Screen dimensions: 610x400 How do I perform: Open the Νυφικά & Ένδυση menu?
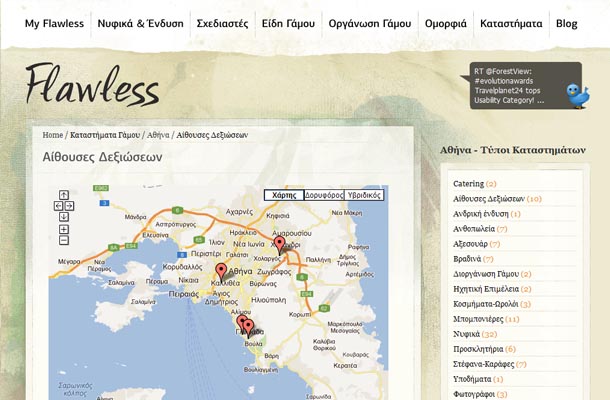click(x=140, y=23)
